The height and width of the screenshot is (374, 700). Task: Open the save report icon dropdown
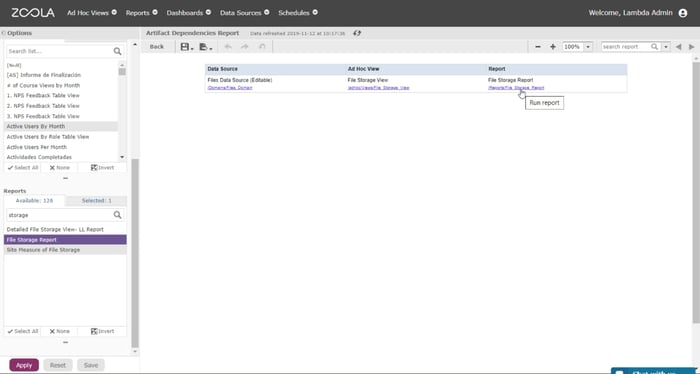(187, 47)
